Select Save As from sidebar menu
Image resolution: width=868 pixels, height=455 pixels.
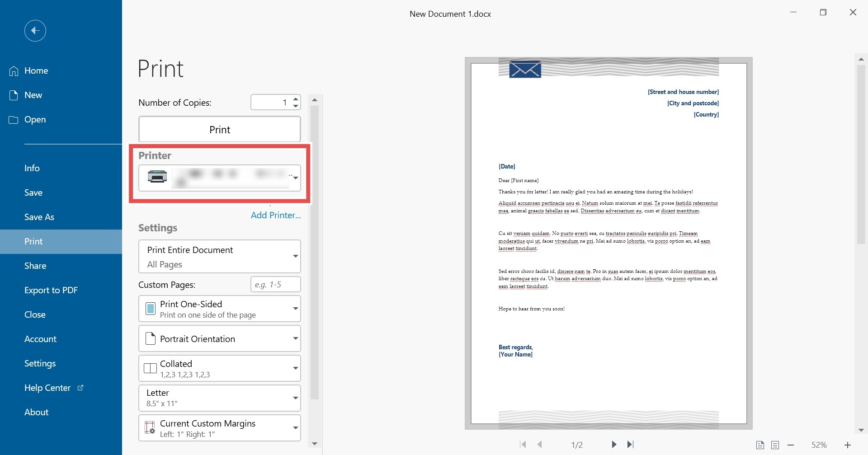click(39, 217)
